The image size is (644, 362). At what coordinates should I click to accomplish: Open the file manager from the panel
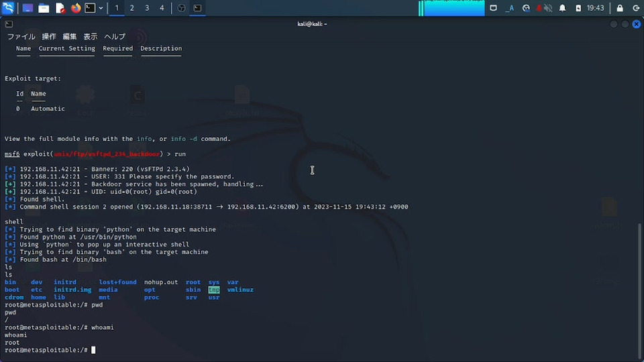(x=44, y=8)
